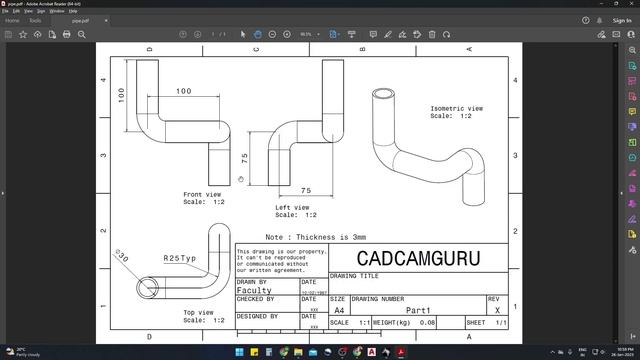The height and width of the screenshot is (360, 640).
Task: Zoom in with the plus circle
Action: pyautogui.click(x=287, y=35)
